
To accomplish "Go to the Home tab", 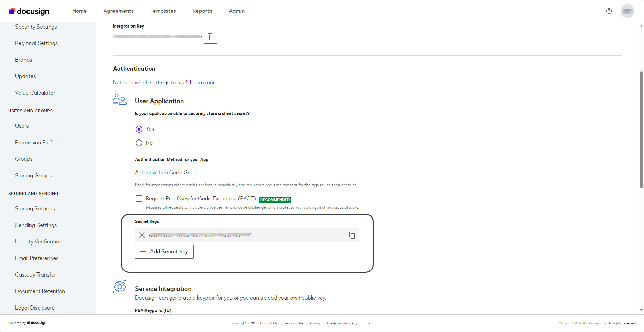I will click(79, 11).
